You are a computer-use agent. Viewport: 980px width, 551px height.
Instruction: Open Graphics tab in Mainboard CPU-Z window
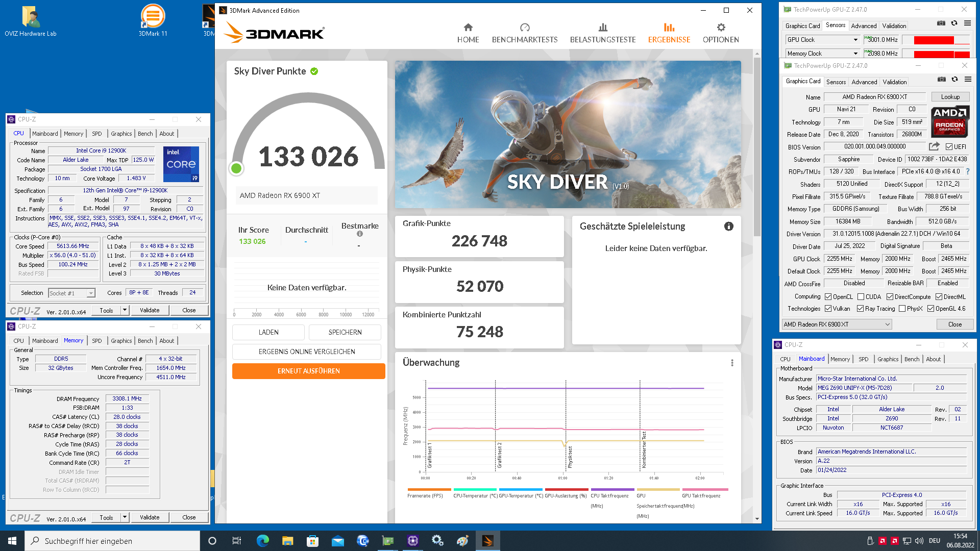[x=888, y=359]
